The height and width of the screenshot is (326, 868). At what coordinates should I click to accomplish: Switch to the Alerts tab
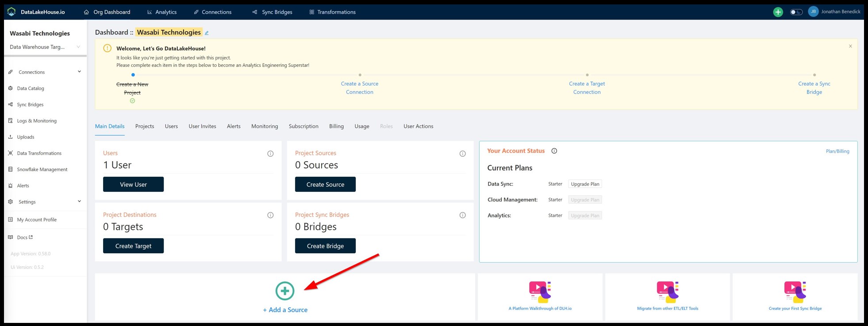[234, 126]
